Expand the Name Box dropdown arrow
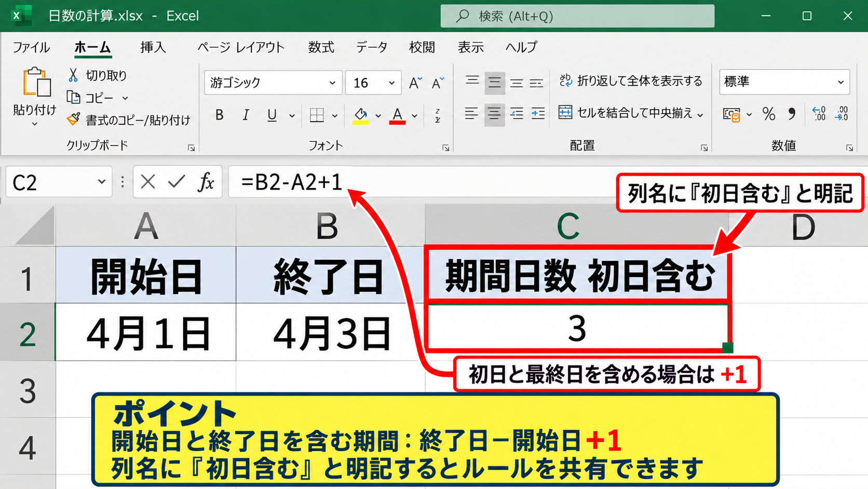868x489 pixels. [x=101, y=182]
